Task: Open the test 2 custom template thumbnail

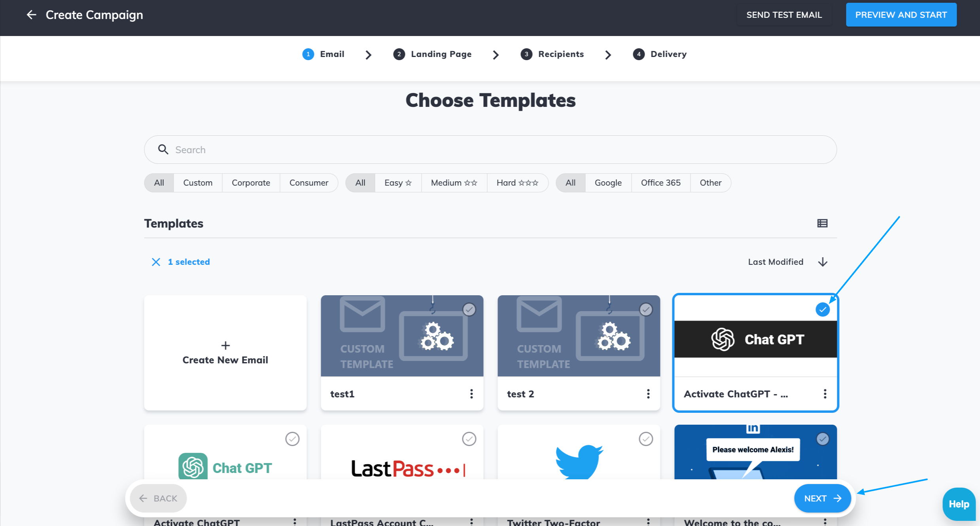Action: click(x=579, y=336)
